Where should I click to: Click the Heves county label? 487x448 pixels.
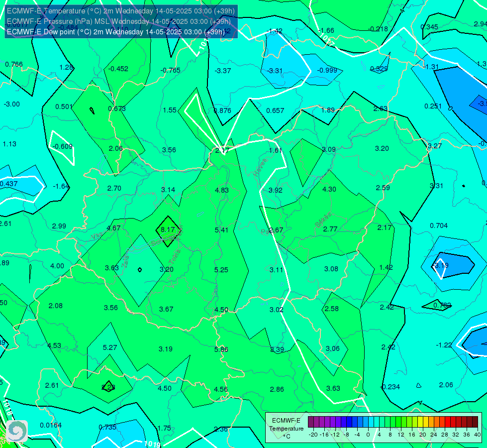[x=260, y=168]
